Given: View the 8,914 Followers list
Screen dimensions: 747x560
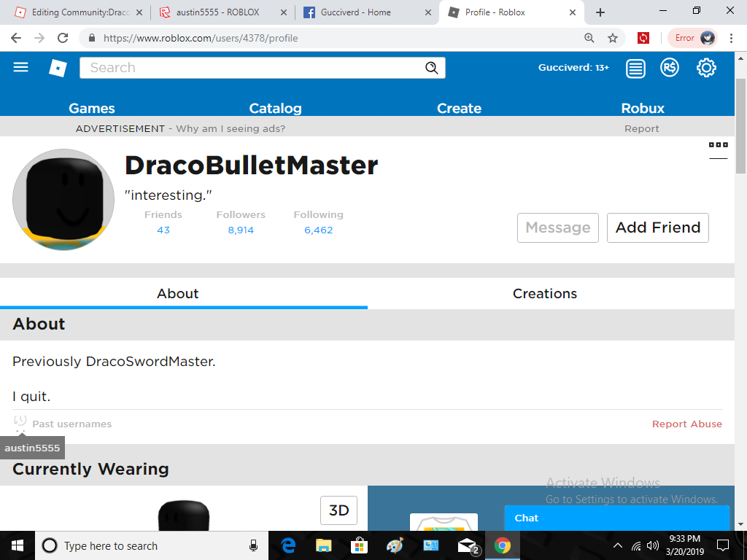Looking at the screenshot, I should click(241, 230).
